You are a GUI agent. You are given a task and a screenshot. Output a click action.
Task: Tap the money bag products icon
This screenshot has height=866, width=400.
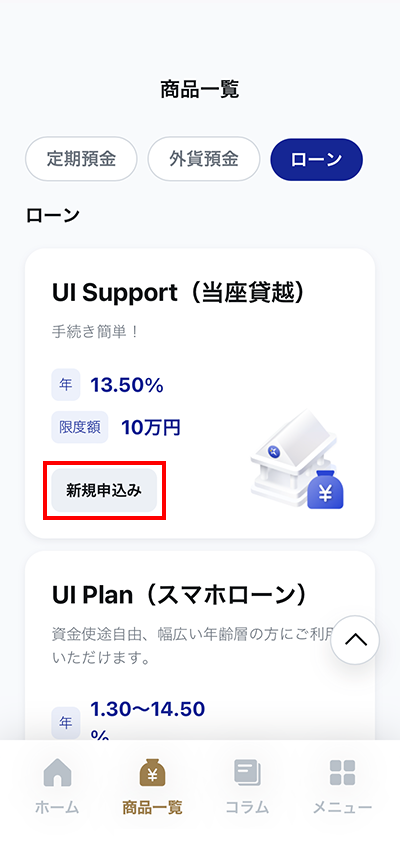pyautogui.click(x=152, y=772)
